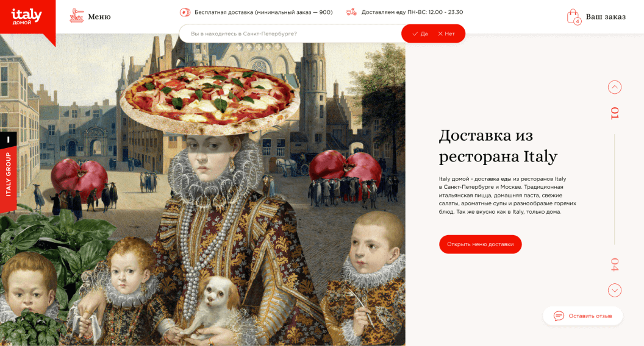This screenshot has height=346, width=644.
Task: Click the ruble coin free delivery icon
Action: [185, 12]
